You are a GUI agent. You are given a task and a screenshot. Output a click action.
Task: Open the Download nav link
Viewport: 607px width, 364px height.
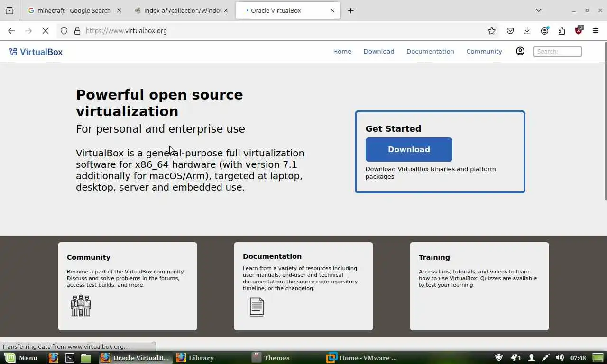[378, 51]
